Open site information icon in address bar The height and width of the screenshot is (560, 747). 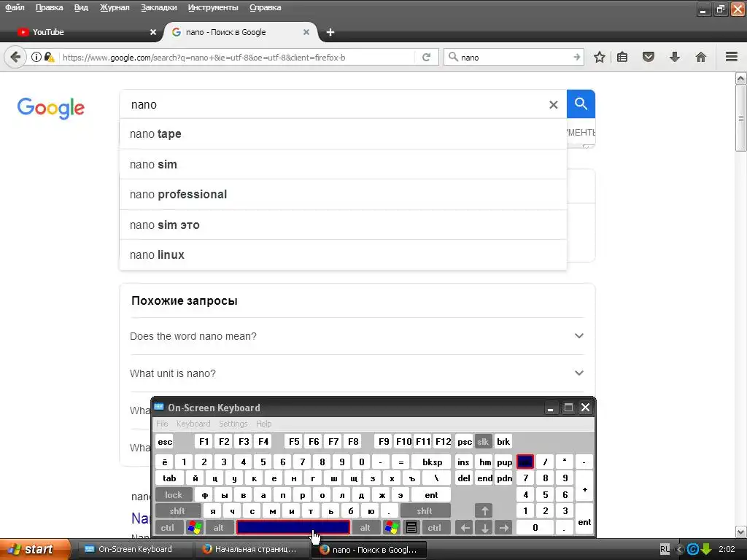36,57
